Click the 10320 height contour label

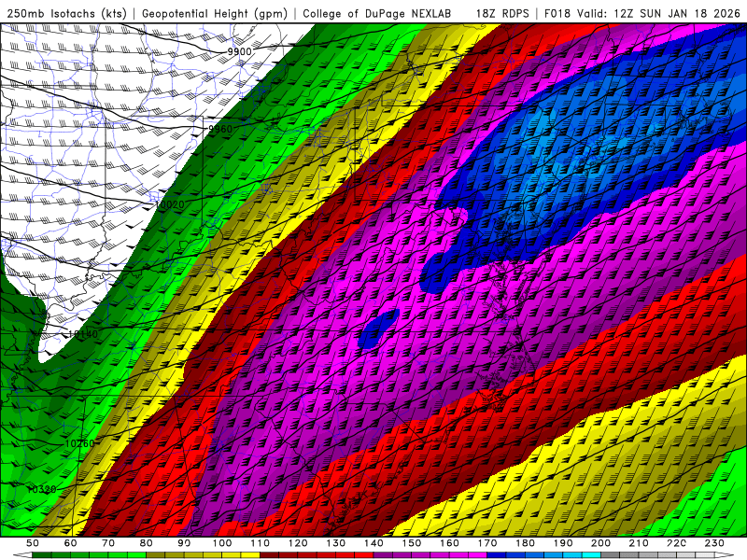[x=41, y=489]
